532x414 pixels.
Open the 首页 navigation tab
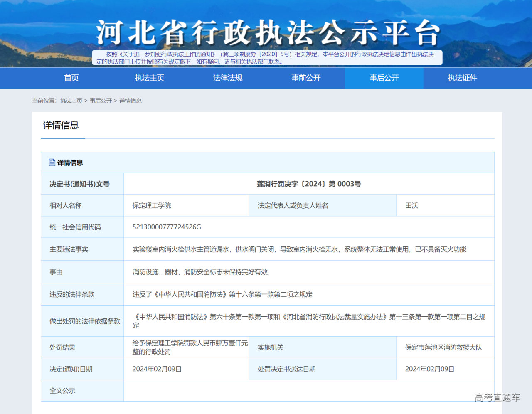tap(71, 78)
